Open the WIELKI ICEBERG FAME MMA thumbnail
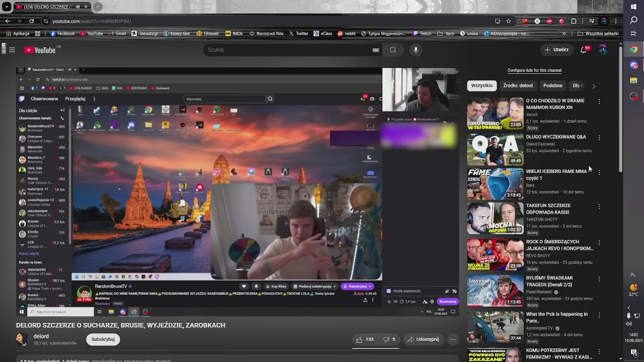 (x=495, y=184)
